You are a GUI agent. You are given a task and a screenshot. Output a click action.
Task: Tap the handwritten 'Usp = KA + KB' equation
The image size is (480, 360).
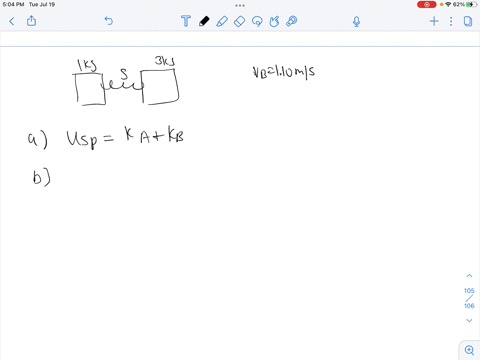[x=125, y=137]
